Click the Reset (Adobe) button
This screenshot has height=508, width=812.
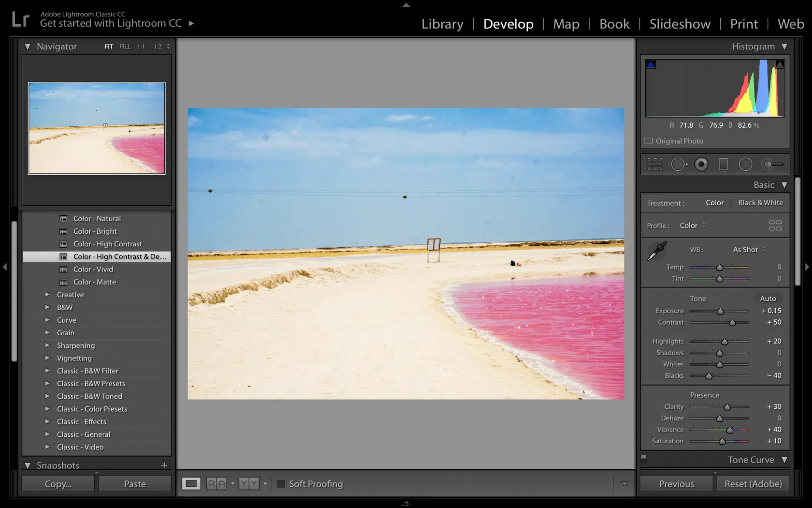(x=753, y=484)
